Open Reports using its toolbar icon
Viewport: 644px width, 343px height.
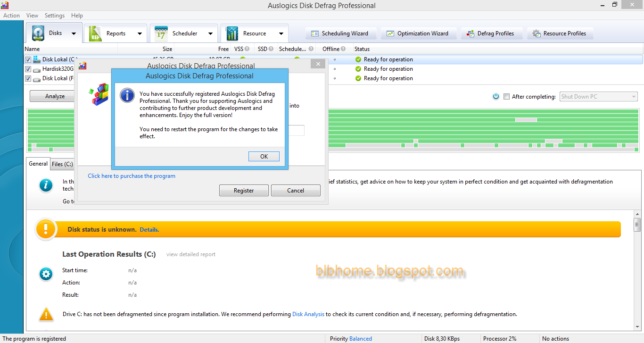(95, 33)
